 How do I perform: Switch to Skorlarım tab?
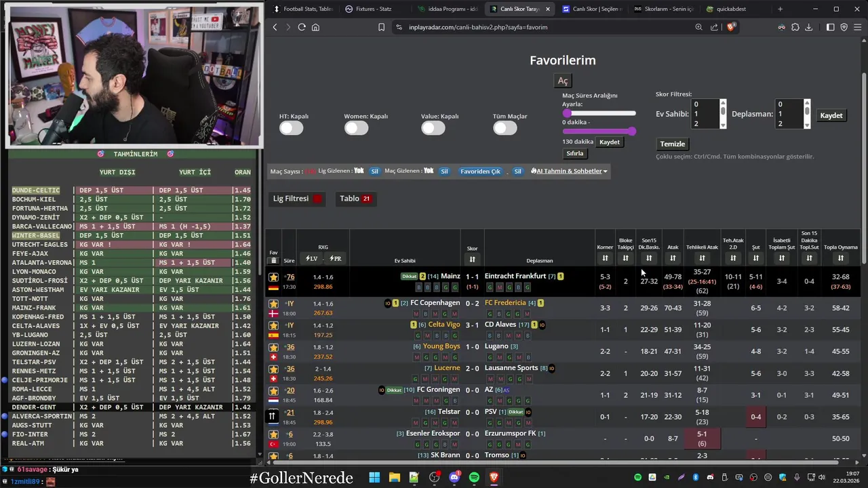coord(665,9)
